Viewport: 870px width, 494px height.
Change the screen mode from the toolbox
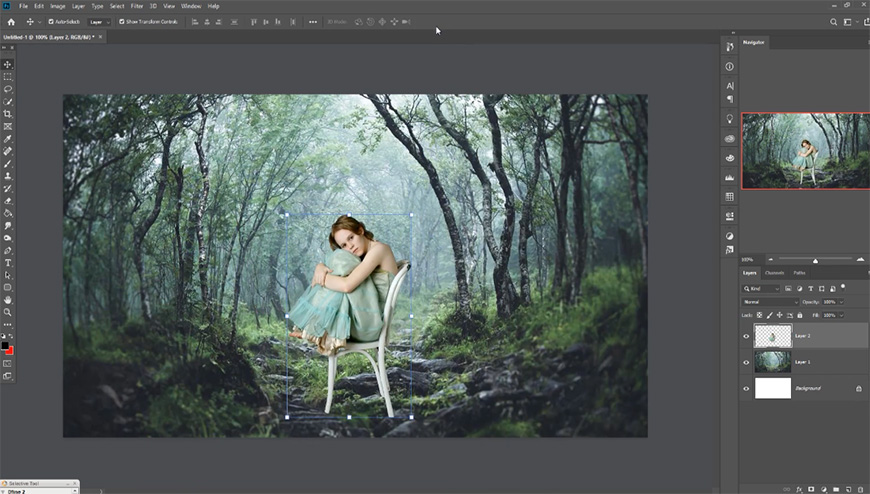(7, 376)
